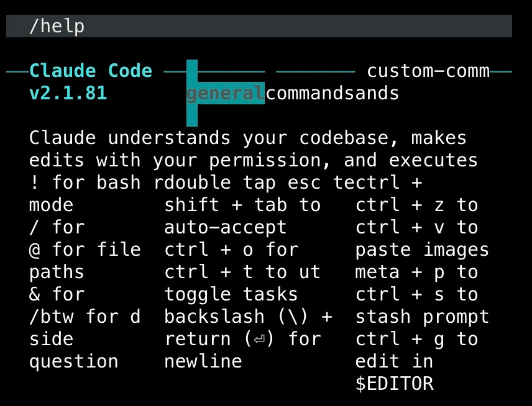Click the 'ctrl + g to' shortcut
The image size is (532, 406).
point(416,339)
